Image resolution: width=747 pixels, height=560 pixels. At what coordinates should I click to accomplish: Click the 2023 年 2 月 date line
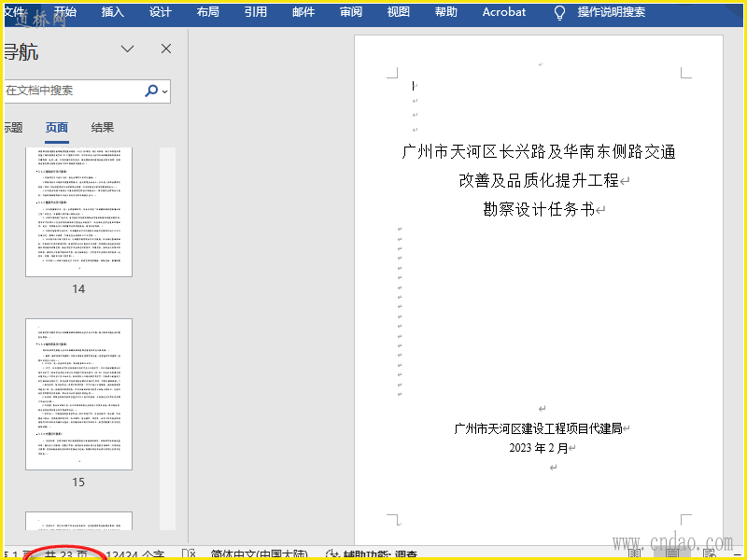pyautogui.click(x=539, y=448)
